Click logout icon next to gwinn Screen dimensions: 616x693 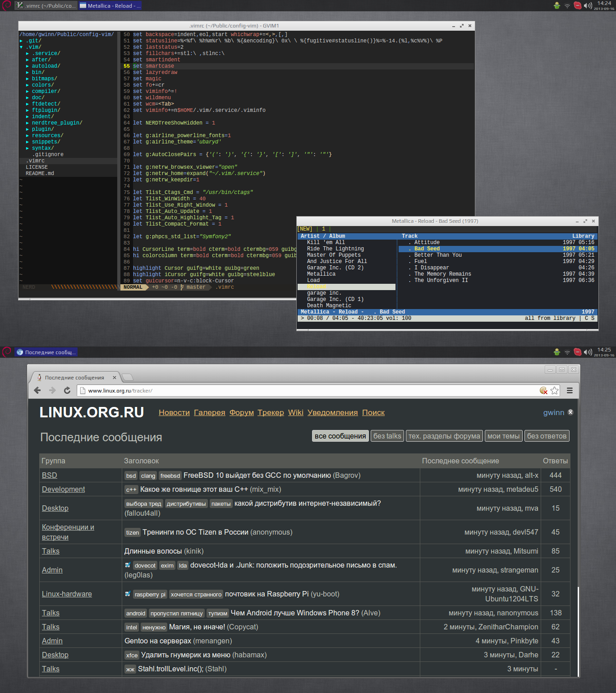(x=570, y=412)
